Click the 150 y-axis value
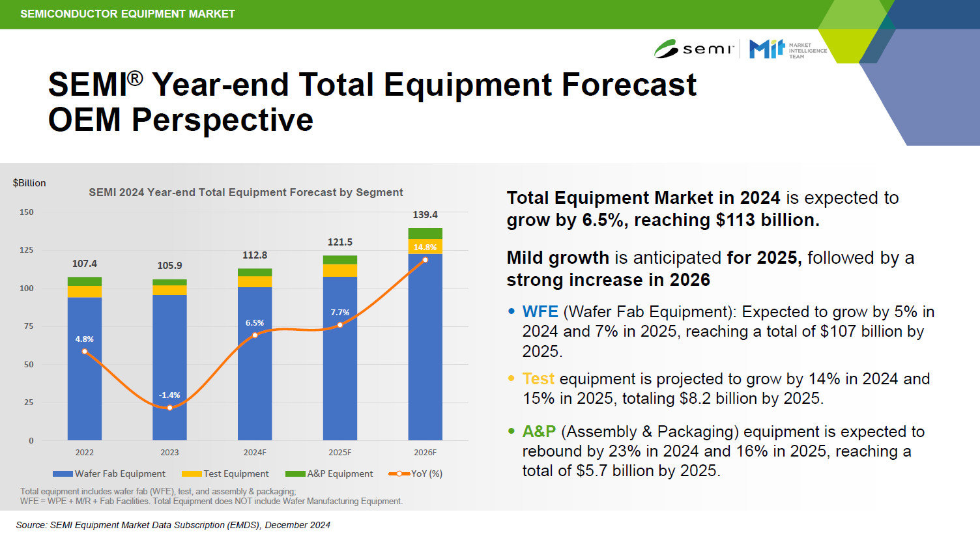 [27, 212]
